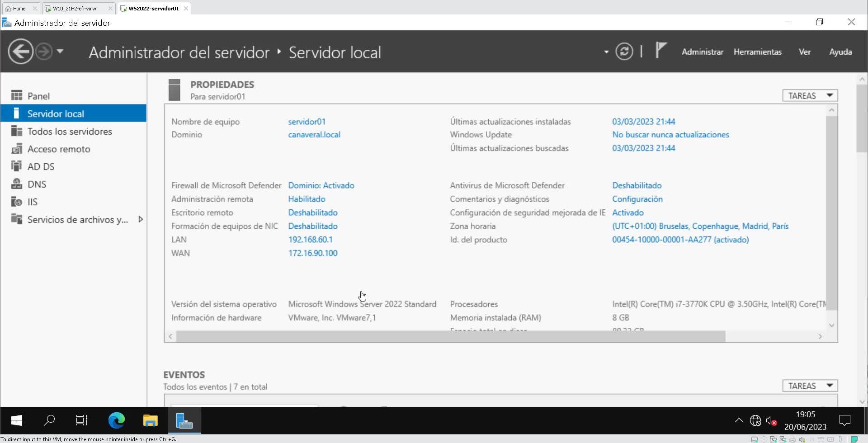Open the TAREAS dropdown in Eventos
The height and width of the screenshot is (443, 868).
coord(810,386)
